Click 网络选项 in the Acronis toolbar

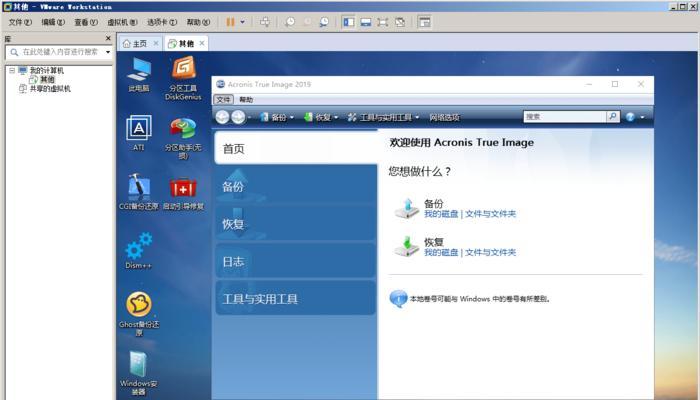tap(444, 117)
